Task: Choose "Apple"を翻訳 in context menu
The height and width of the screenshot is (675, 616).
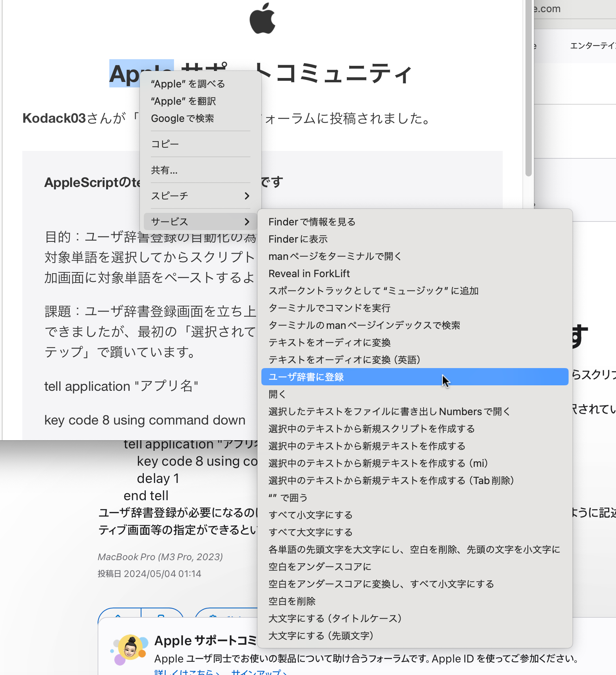Action: click(x=201, y=101)
